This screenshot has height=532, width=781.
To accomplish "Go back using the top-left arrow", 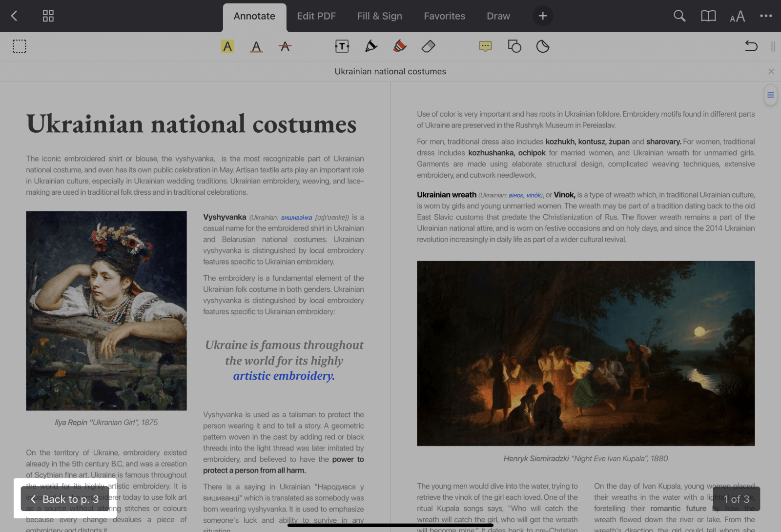I will 14,16.
